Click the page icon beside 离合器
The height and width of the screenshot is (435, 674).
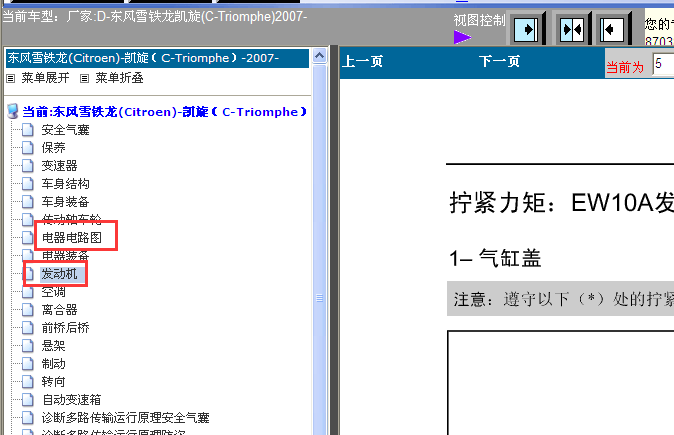click(x=28, y=309)
